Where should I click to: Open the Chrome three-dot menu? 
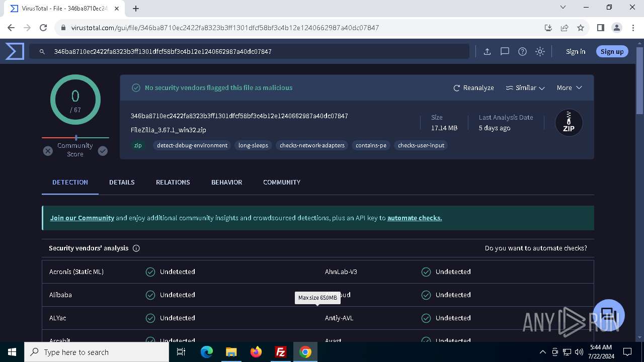coord(632,28)
